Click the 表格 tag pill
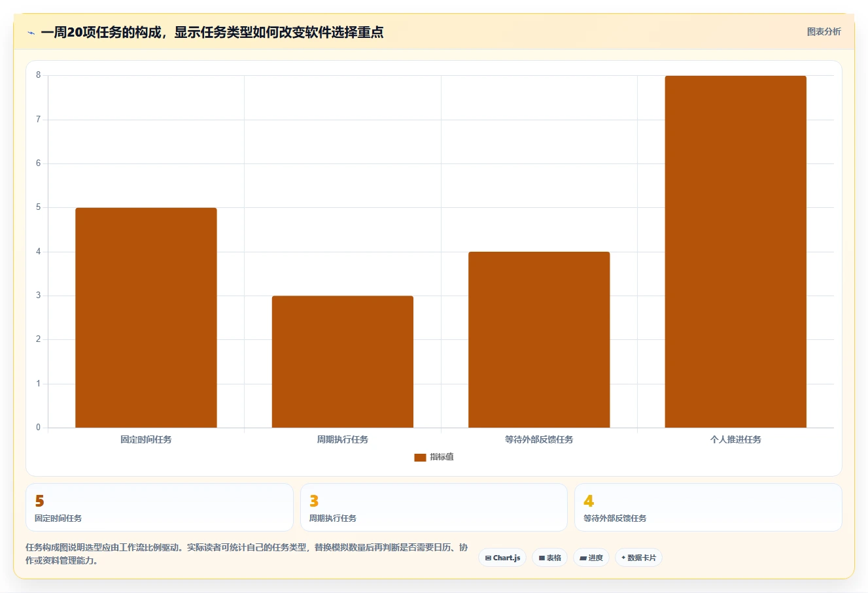Screen dimensions: 868x593 pyautogui.click(x=549, y=558)
